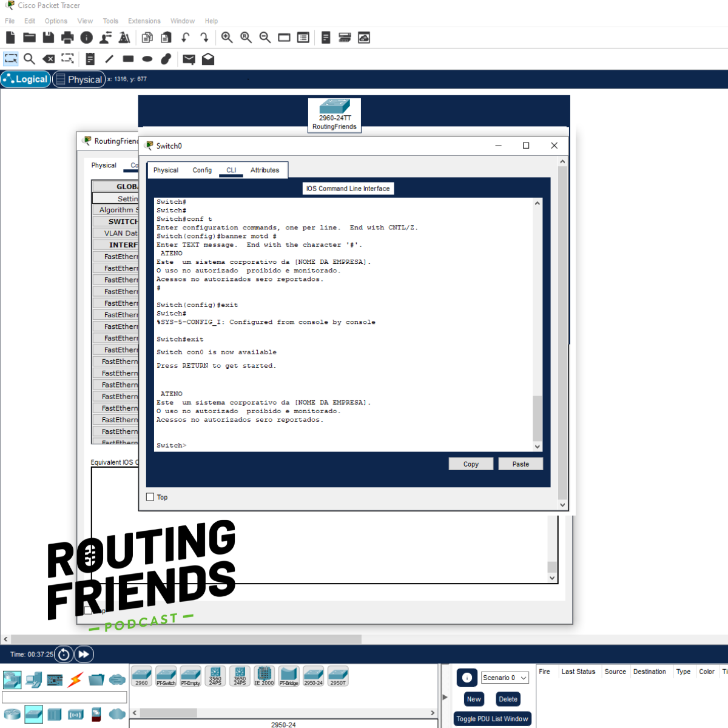Select the Inspect magnifier tool
Viewport: 728px width, 728px height.
tap(30, 59)
